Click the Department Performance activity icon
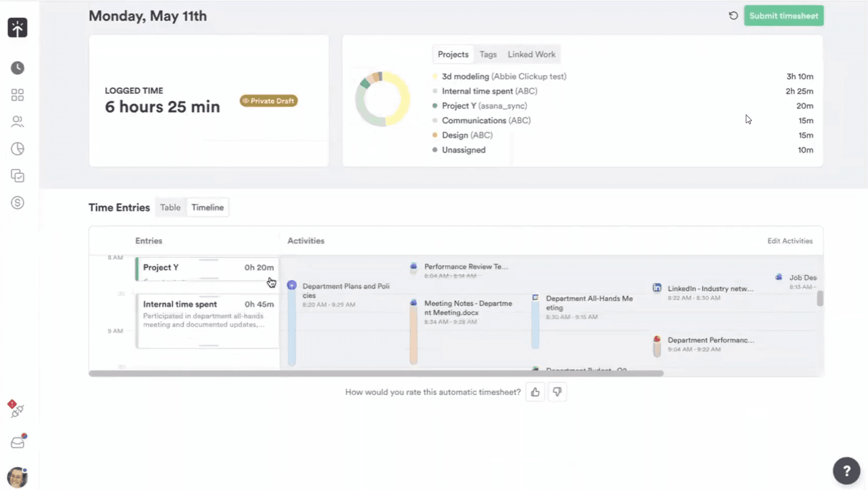The height and width of the screenshot is (490, 868). pos(657,339)
